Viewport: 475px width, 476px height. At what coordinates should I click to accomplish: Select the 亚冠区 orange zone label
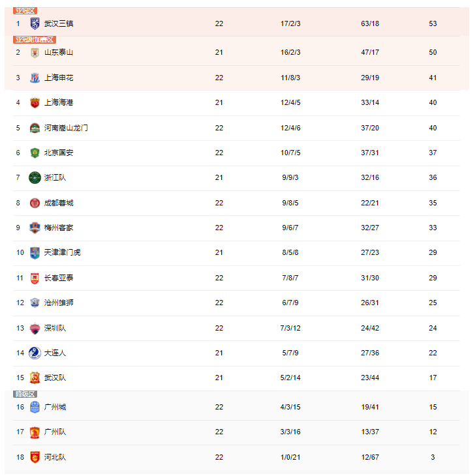25,11
